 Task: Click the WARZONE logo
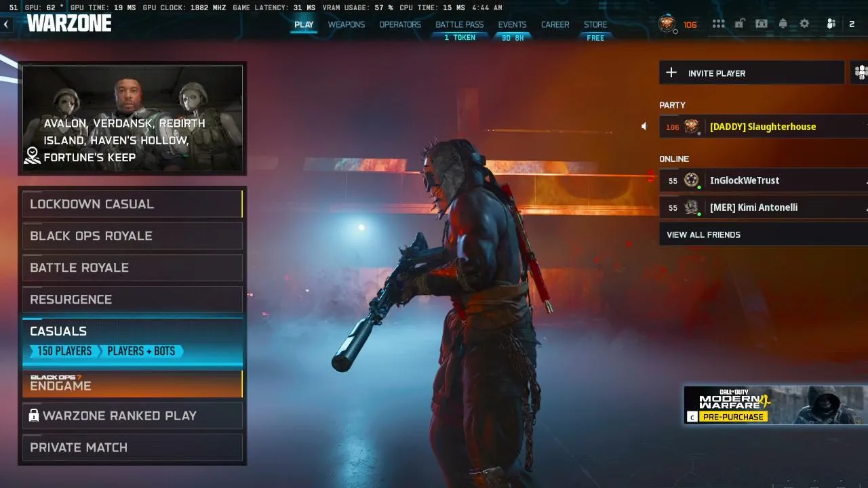click(x=69, y=24)
